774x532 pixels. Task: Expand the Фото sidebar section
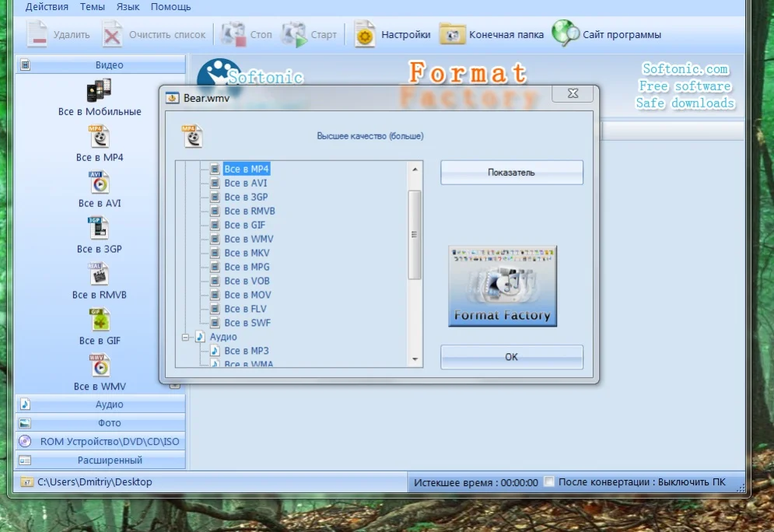tap(100, 423)
